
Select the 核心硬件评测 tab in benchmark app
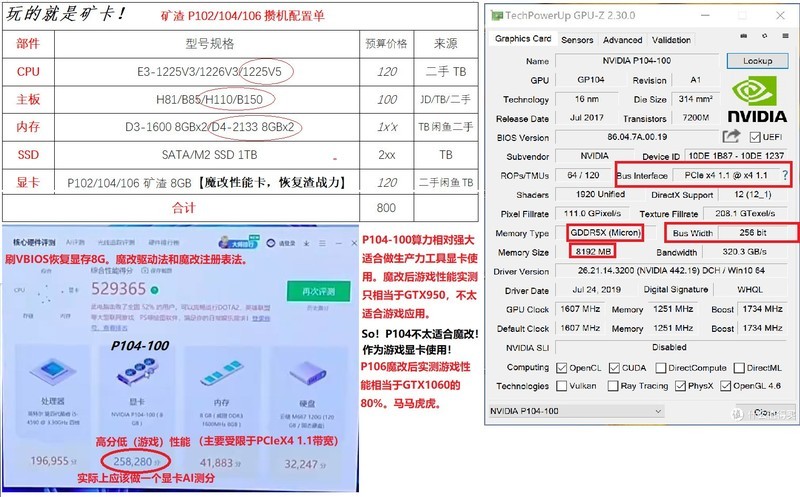pos(34,242)
